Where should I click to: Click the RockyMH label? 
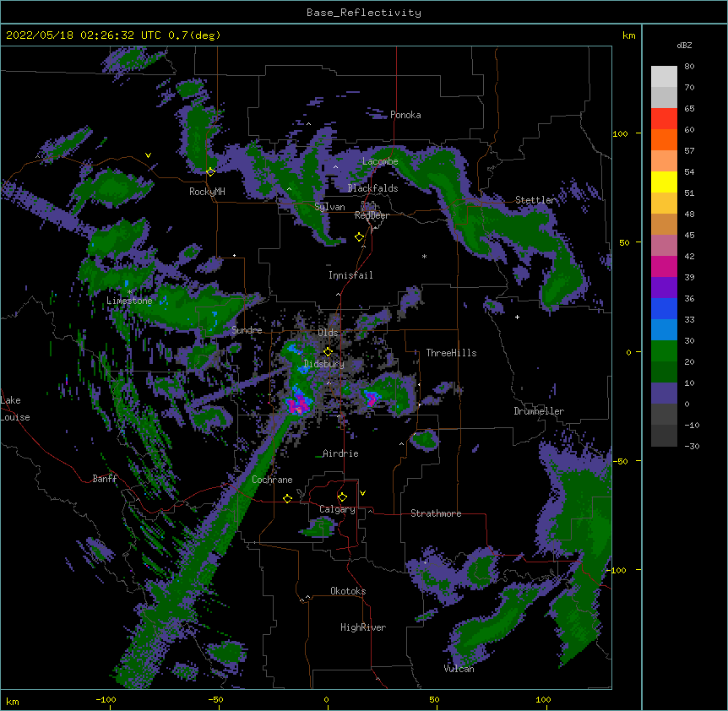[x=207, y=192]
